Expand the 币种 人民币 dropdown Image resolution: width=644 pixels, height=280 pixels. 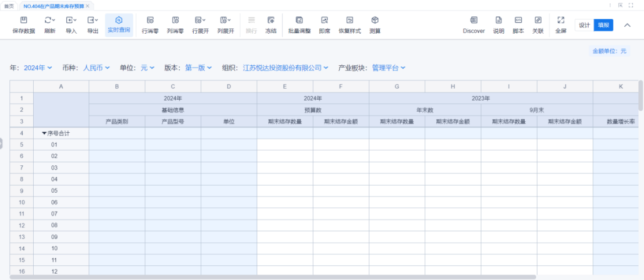click(x=96, y=68)
